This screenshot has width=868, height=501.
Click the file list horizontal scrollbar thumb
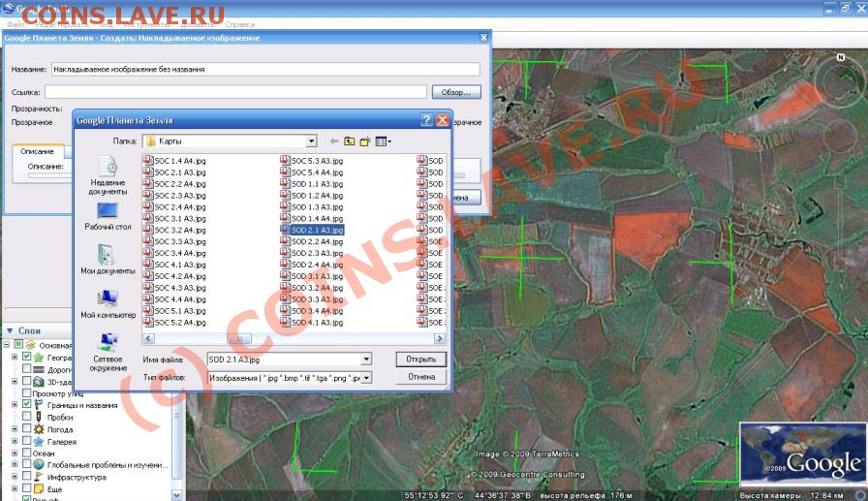click(x=239, y=338)
